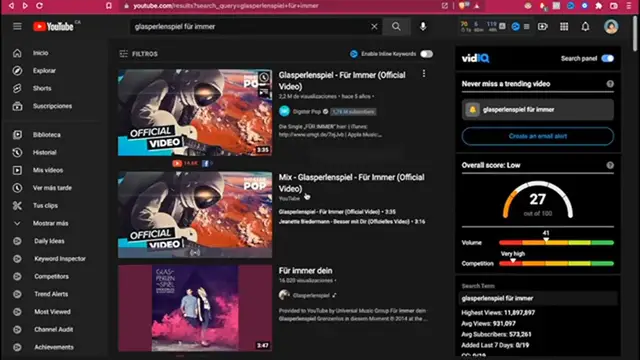Click the magnifier search button
640x360 pixels.
[x=396, y=27]
